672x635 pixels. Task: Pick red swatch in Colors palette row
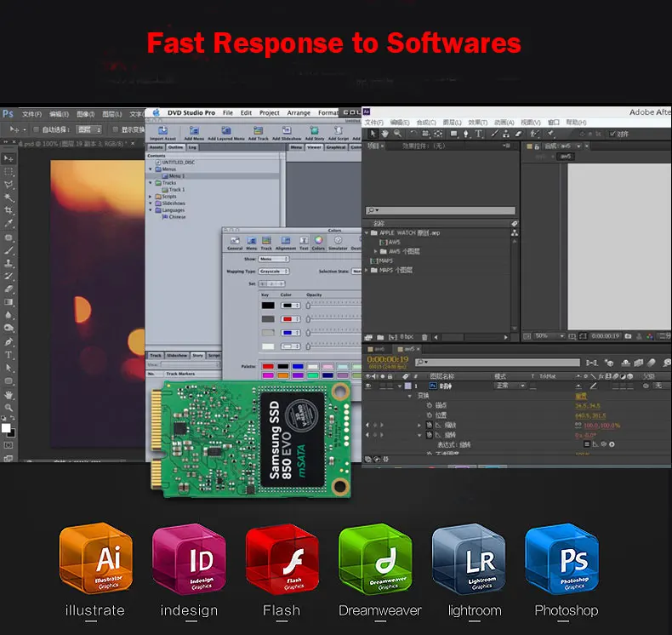(268, 366)
